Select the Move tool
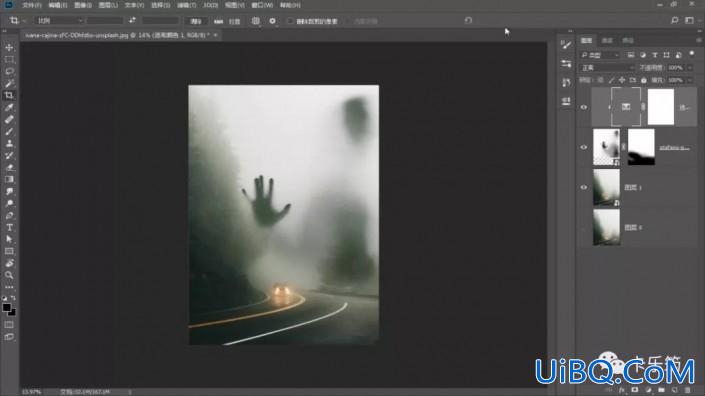Image resolution: width=705 pixels, height=396 pixels. [x=9, y=48]
